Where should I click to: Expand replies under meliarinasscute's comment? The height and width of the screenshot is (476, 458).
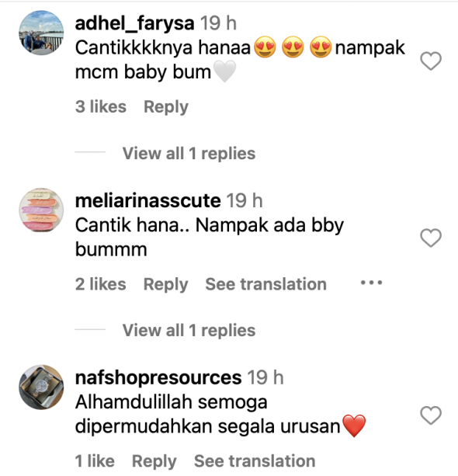pyautogui.click(x=189, y=330)
